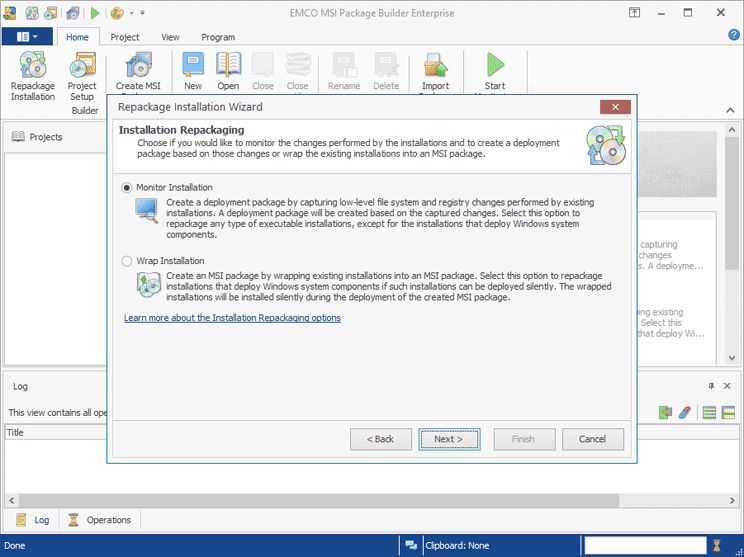
Task: Click the Import ribbon icon
Action: tap(435, 65)
